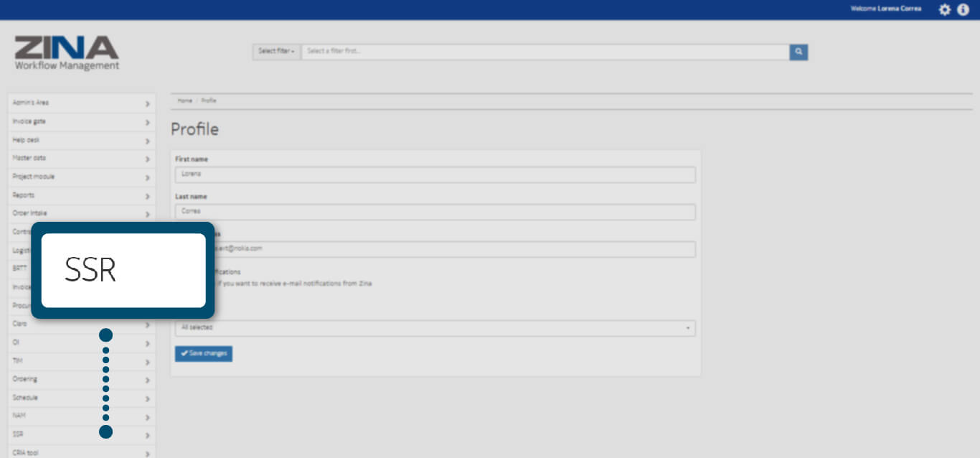Expand the Reports menu arrow

click(147, 196)
